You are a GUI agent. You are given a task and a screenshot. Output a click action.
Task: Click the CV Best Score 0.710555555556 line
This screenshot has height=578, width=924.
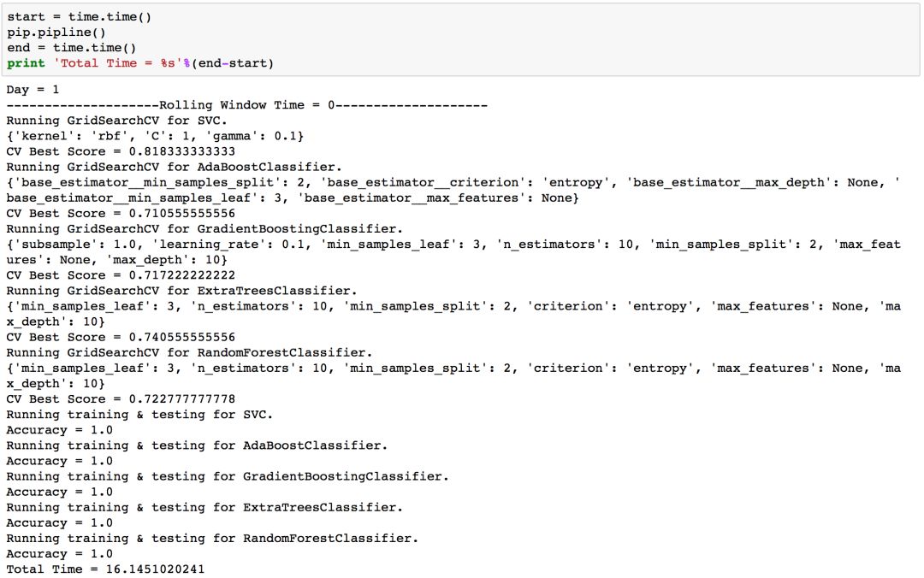point(121,213)
